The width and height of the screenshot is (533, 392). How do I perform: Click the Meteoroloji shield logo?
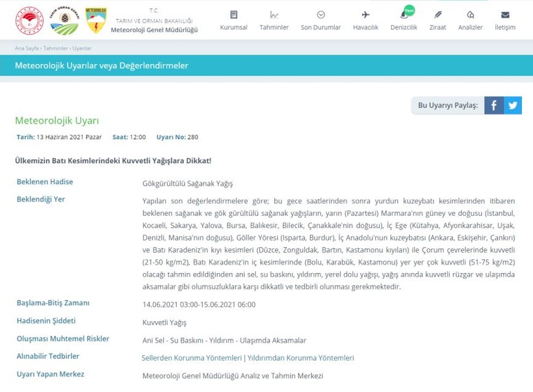click(x=96, y=20)
